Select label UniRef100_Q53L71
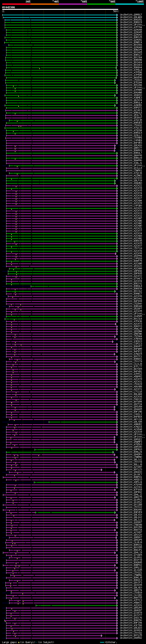Screen dimensions: 146x644 tap(131, 115)
